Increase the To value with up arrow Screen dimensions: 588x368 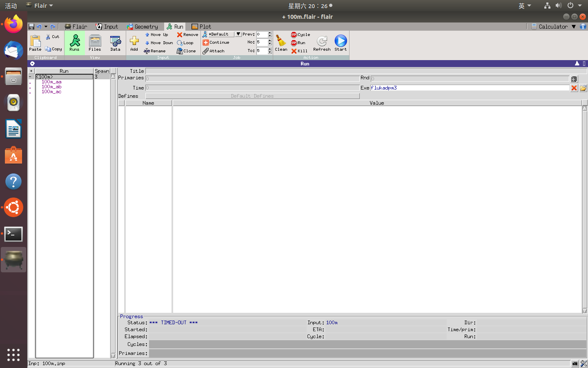point(270,49)
